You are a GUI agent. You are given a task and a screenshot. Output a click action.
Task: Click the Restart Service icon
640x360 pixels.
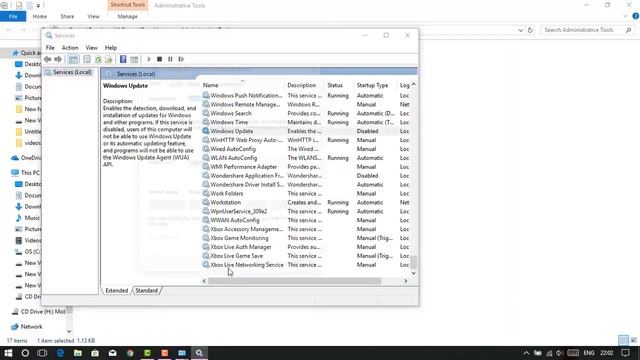coord(181,59)
